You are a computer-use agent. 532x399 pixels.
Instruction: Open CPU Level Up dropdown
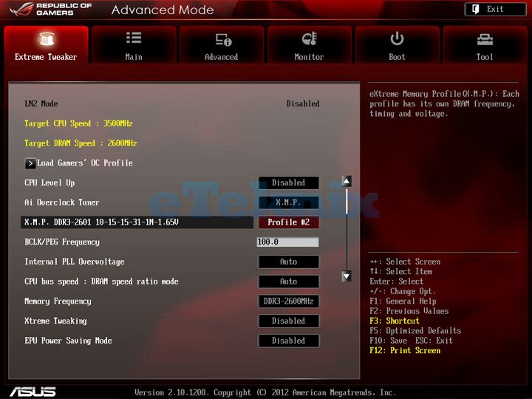click(x=288, y=183)
